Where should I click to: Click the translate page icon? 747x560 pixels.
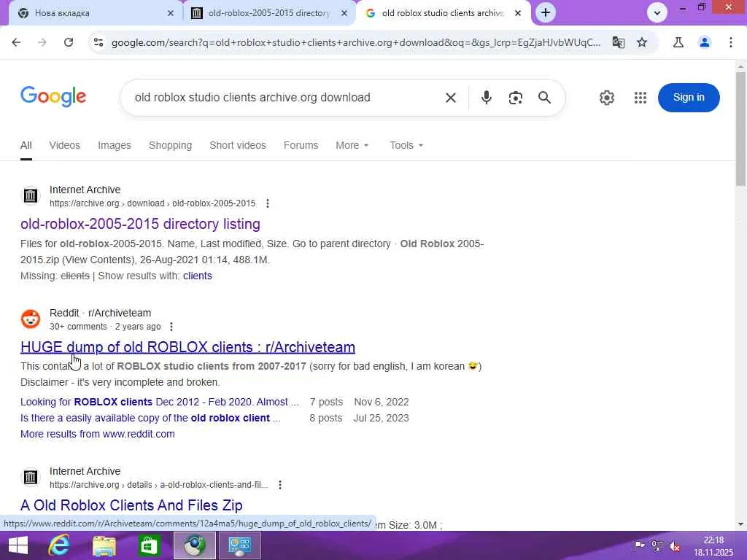point(619,42)
